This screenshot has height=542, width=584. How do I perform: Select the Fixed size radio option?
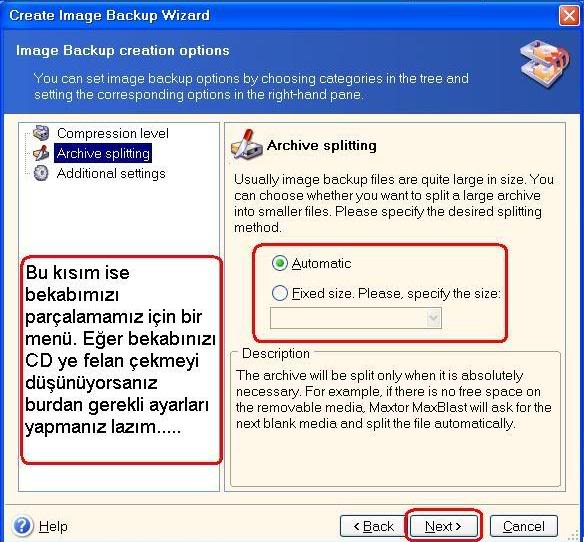click(280, 293)
